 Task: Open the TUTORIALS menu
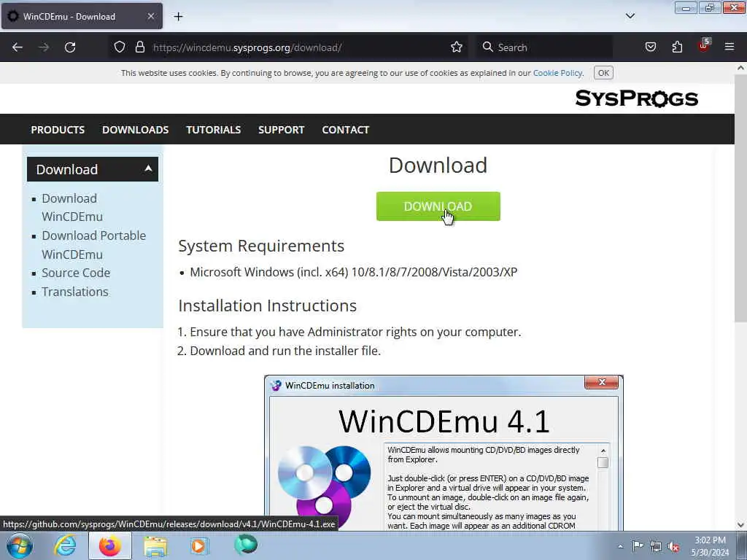coord(214,130)
